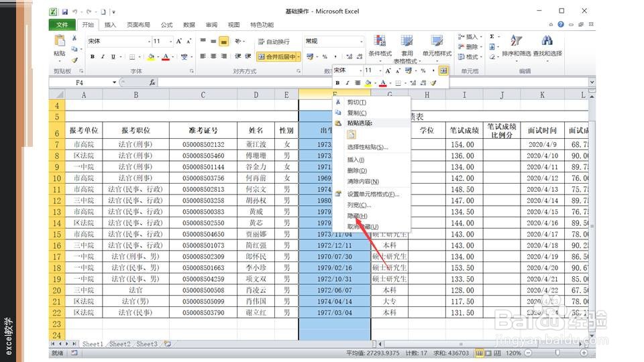Open mini toolbar font name dropdown
The height and width of the screenshot is (362, 644).
coord(360,70)
